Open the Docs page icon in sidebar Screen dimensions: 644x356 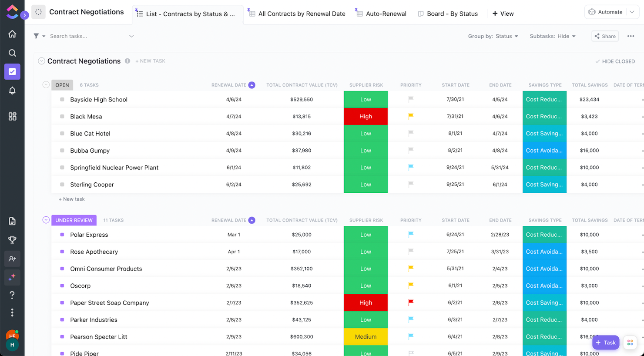[x=12, y=221]
